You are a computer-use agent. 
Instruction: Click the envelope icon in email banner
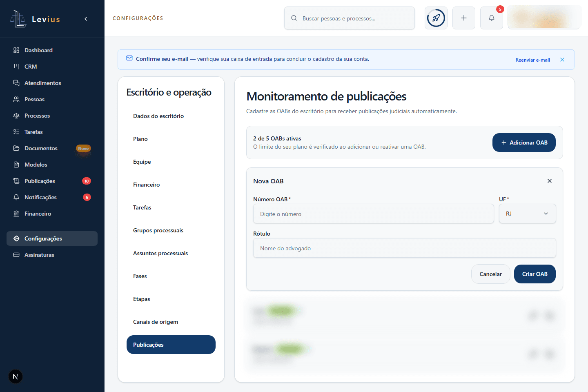tap(129, 58)
